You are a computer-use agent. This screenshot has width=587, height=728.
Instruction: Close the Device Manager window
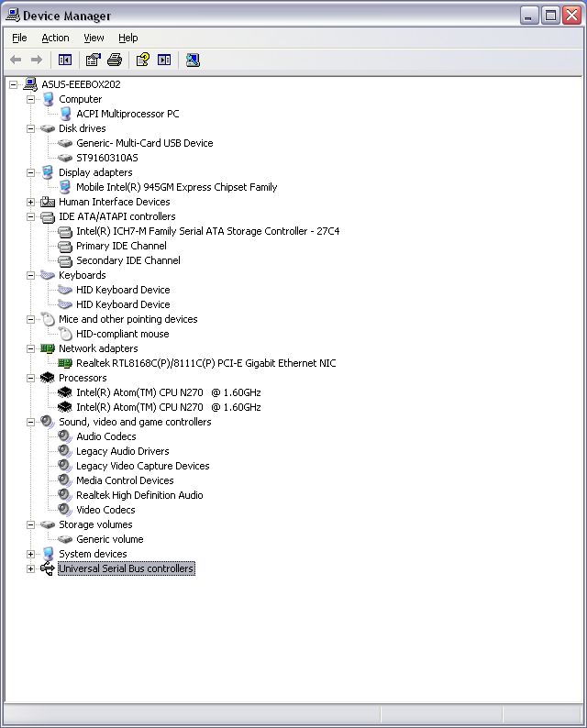(571, 16)
